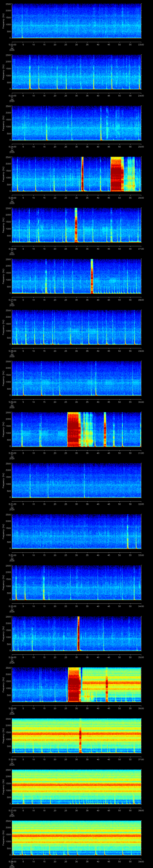Click the 5:30:00 start time label
This screenshot has width=153, height=868.
(x=12, y=453)
